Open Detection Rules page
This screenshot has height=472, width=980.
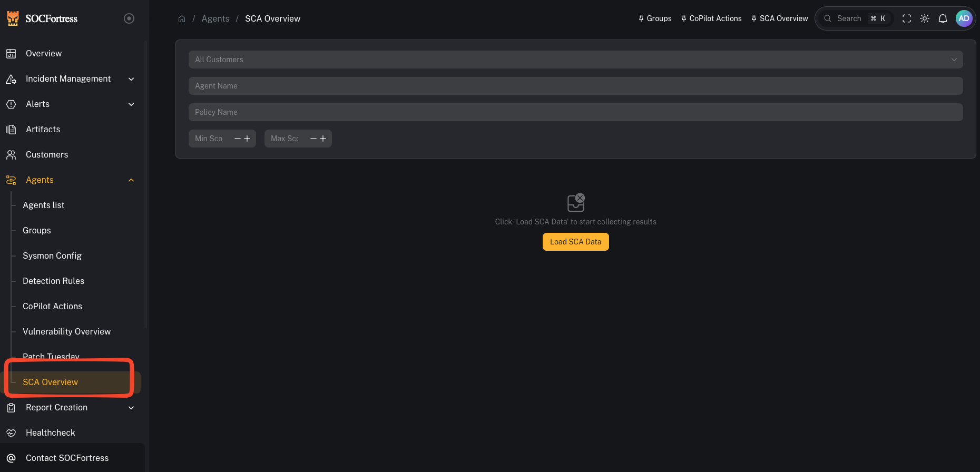(54, 281)
